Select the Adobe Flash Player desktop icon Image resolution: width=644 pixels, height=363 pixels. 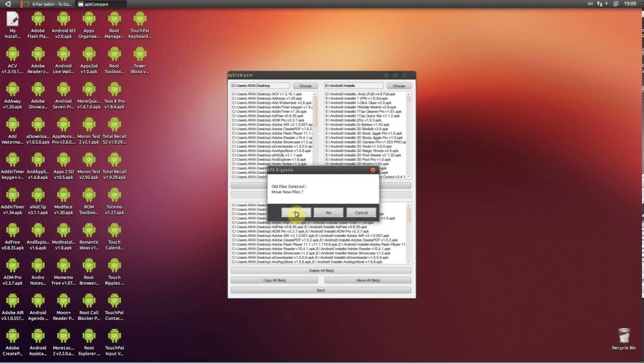[38, 25]
